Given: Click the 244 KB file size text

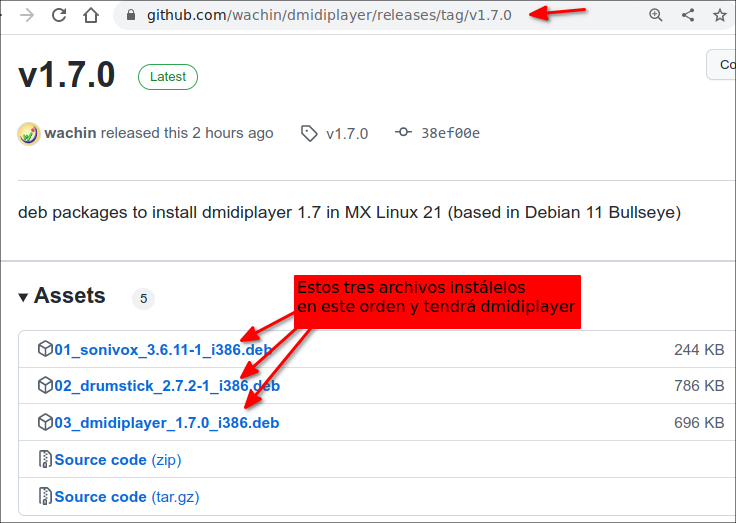Looking at the screenshot, I should tap(699, 350).
